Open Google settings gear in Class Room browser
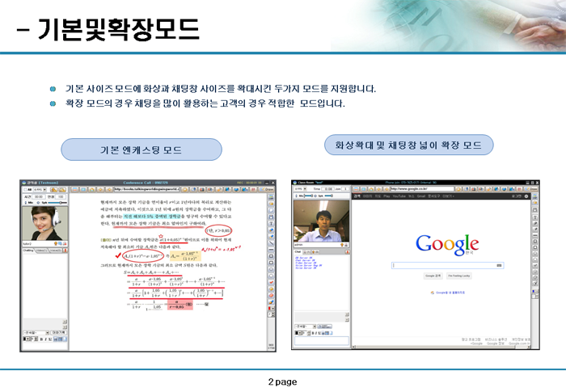 526,196
